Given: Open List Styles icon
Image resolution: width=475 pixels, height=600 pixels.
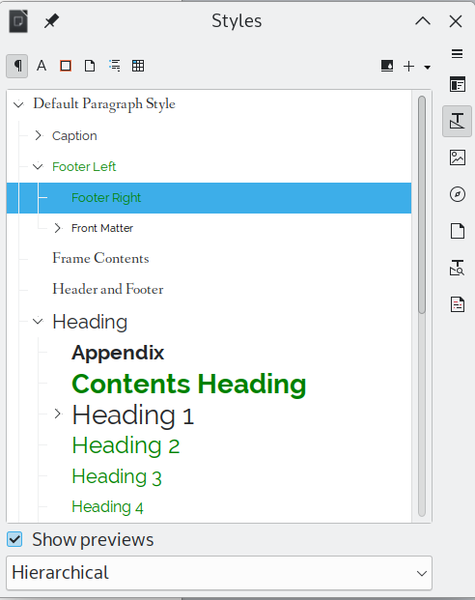Looking at the screenshot, I should click(x=114, y=66).
